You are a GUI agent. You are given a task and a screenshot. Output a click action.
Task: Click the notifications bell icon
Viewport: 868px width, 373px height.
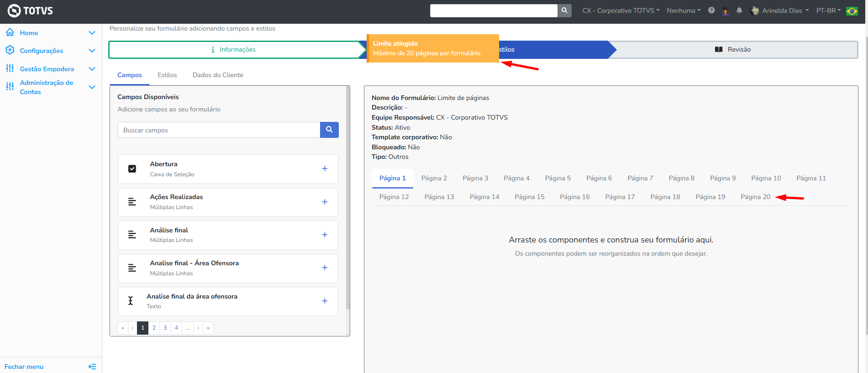tap(739, 10)
